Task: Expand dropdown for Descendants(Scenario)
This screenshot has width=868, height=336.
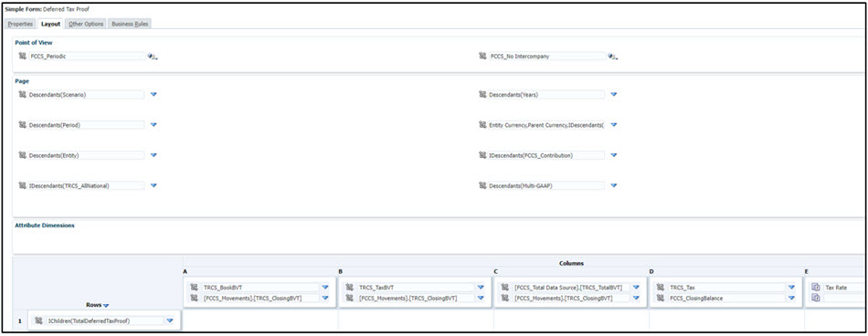Action: coord(153,95)
